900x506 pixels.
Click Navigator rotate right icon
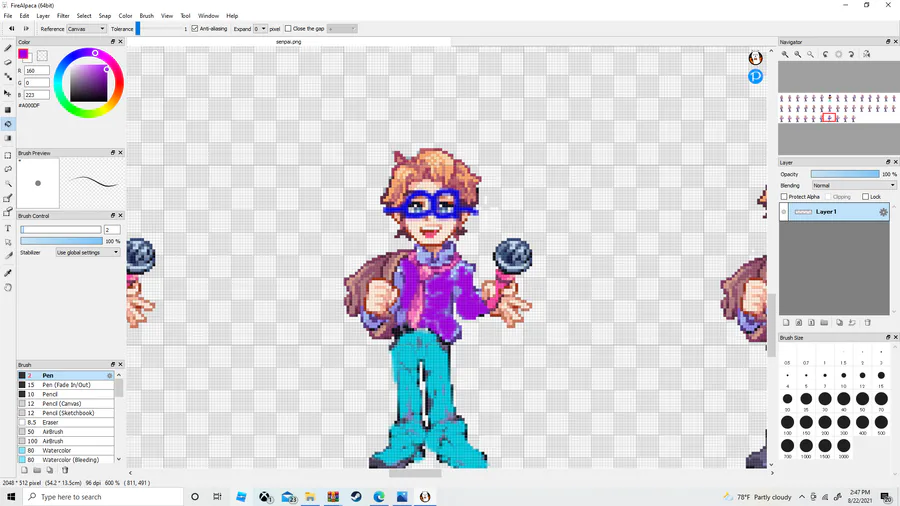(851, 54)
